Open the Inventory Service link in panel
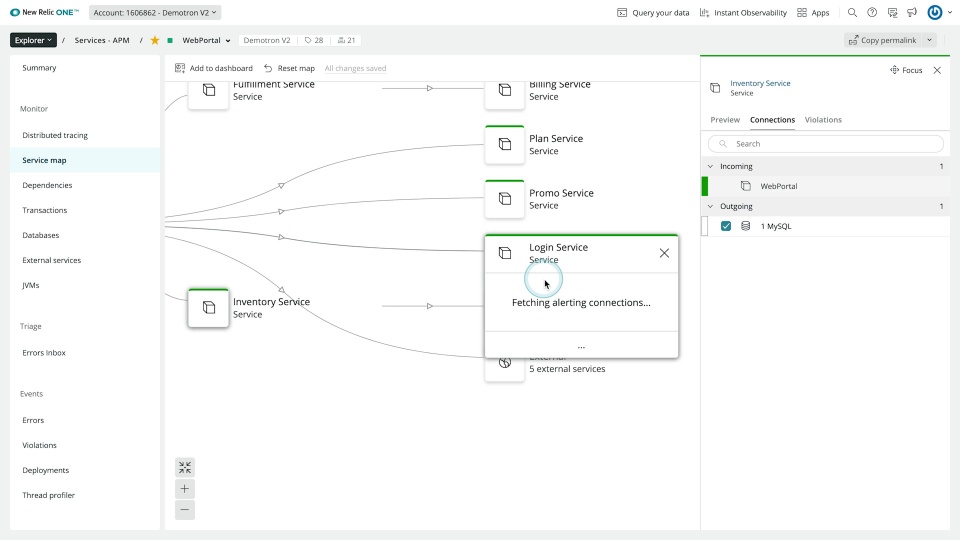The height and width of the screenshot is (540, 960). coord(760,83)
